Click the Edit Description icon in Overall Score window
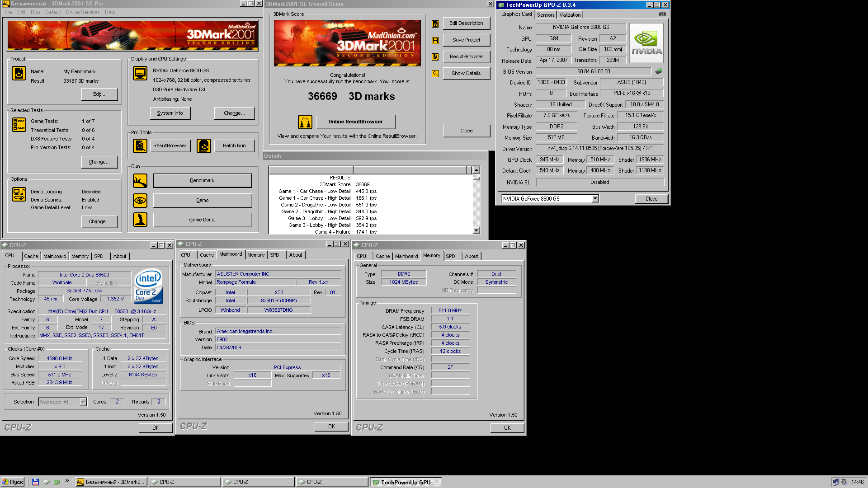The image size is (868, 488). click(435, 24)
